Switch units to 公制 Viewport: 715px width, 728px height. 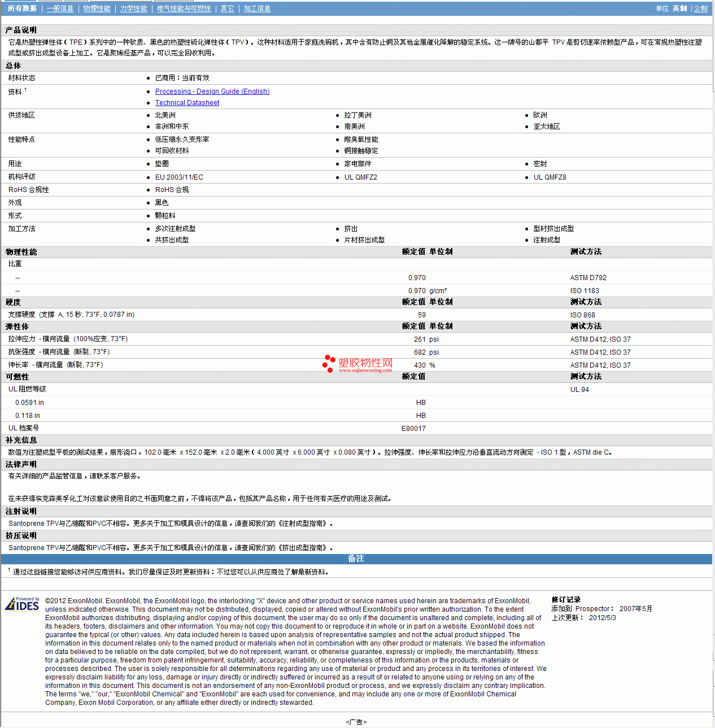pyautogui.click(x=700, y=8)
